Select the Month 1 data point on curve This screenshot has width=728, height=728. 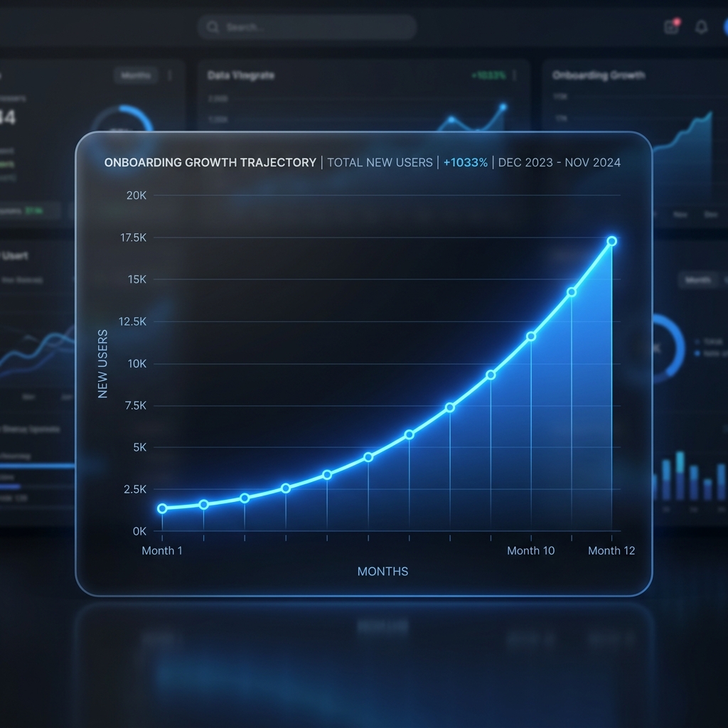click(162, 508)
